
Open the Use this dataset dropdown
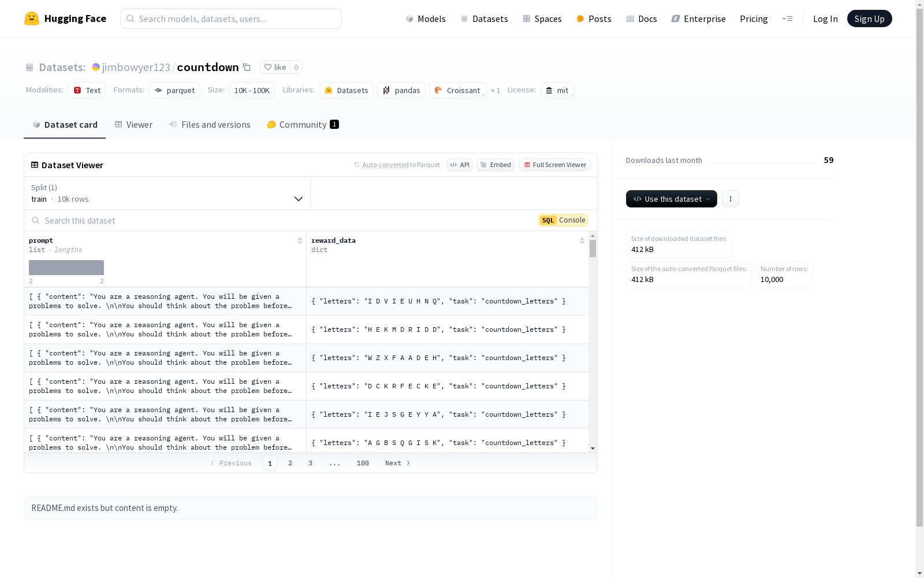[x=672, y=199]
